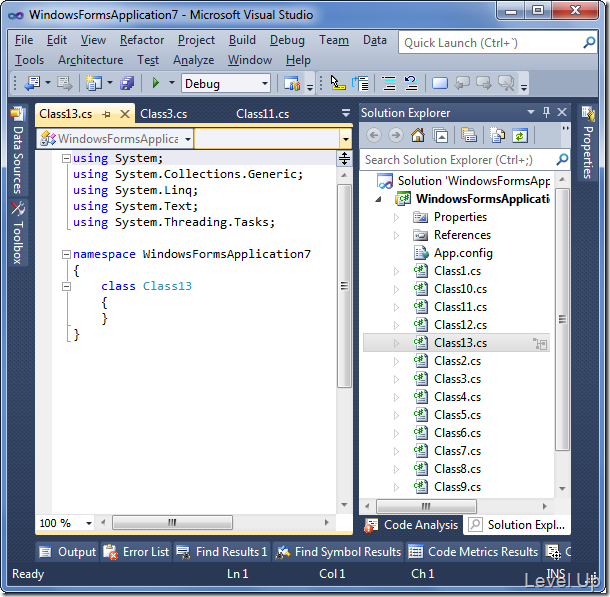Open the Architecture menu

tap(90, 60)
